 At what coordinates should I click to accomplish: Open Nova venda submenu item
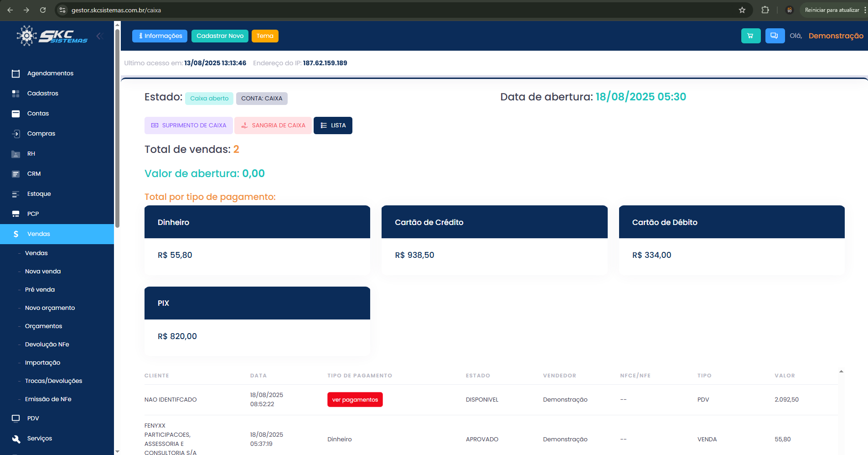pyautogui.click(x=43, y=272)
